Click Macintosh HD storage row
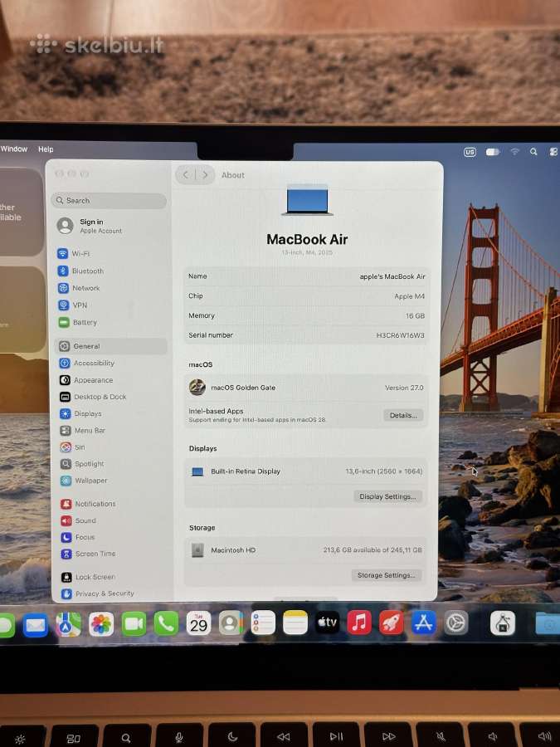The width and height of the screenshot is (560, 747). pos(305,549)
